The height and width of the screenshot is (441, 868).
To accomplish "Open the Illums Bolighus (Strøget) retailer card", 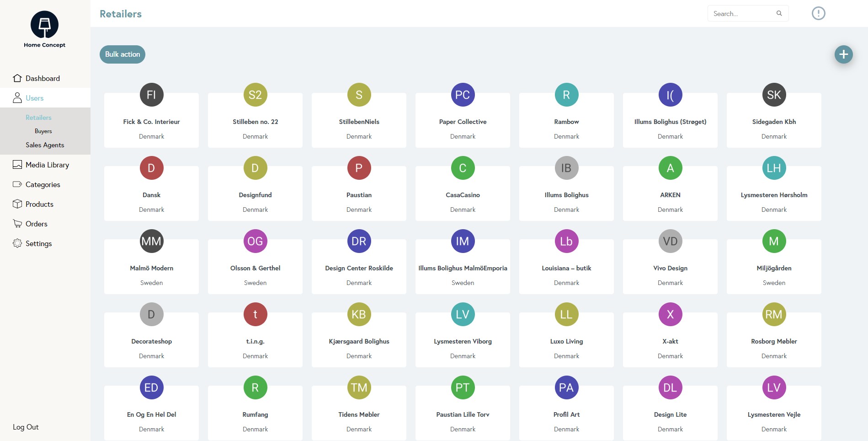I will pos(670,120).
